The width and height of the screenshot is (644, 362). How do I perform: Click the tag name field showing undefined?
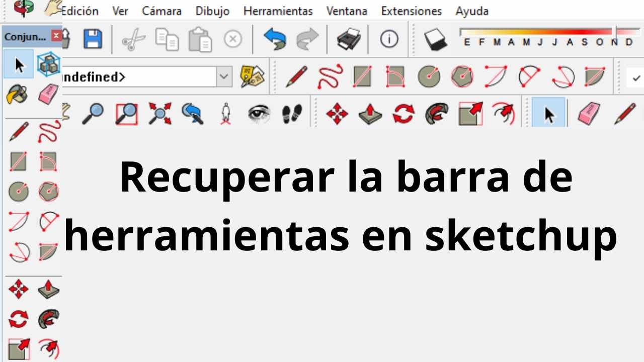click(x=139, y=77)
